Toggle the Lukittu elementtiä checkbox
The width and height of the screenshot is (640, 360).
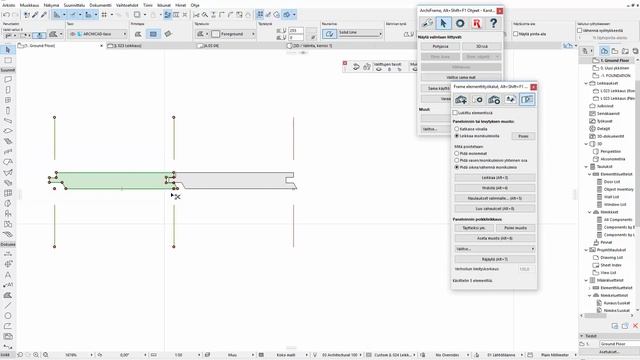455,113
